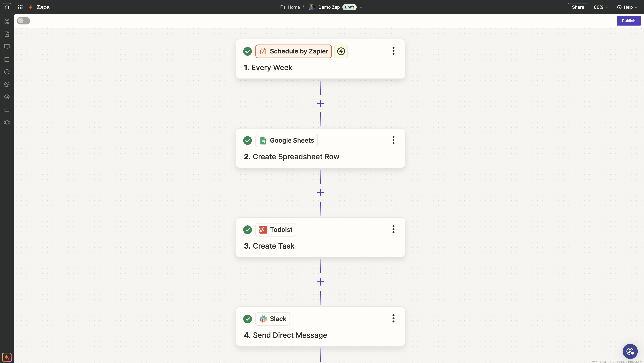Screen dimensions: 644x363
Task: Open Zap settings via the gear icon
Action: point(7,97)
